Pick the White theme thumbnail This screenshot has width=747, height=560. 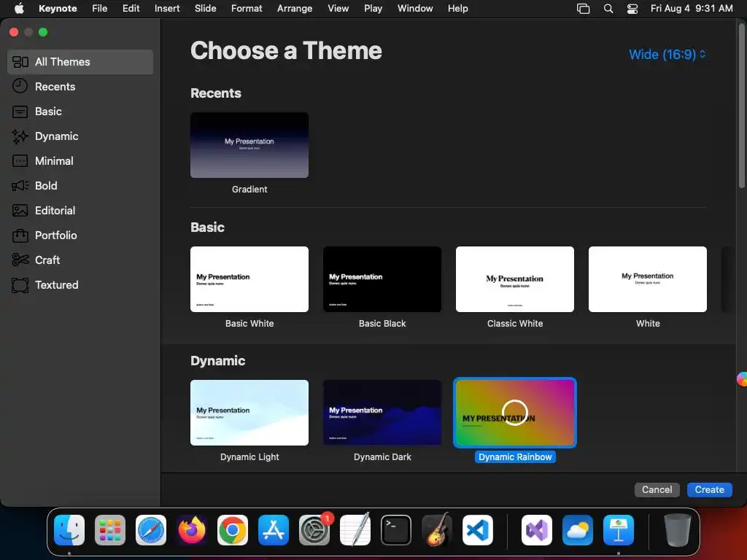(648, 279)
